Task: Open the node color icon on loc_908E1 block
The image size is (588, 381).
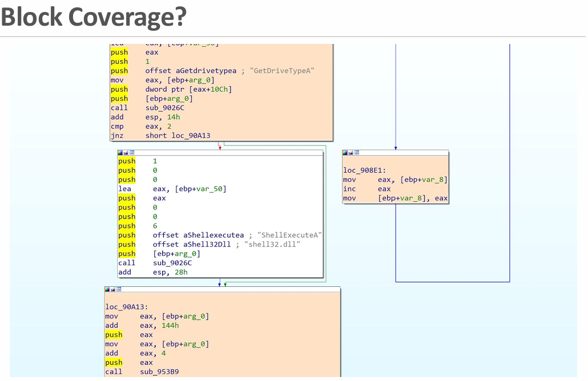Action: tap(345, 152)
